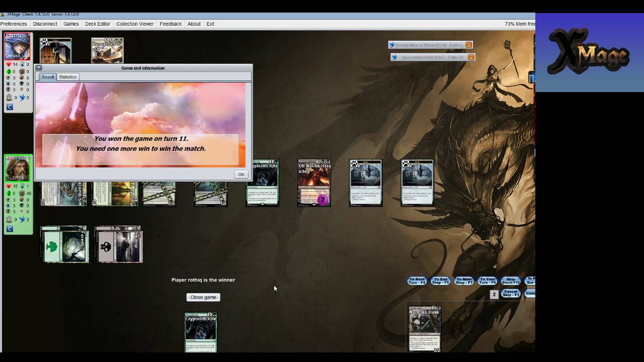The width and height of the screenshot is (644, 362).
Task: Click rothiq's library deck icon showing 46
Action: tap(22, 193)
